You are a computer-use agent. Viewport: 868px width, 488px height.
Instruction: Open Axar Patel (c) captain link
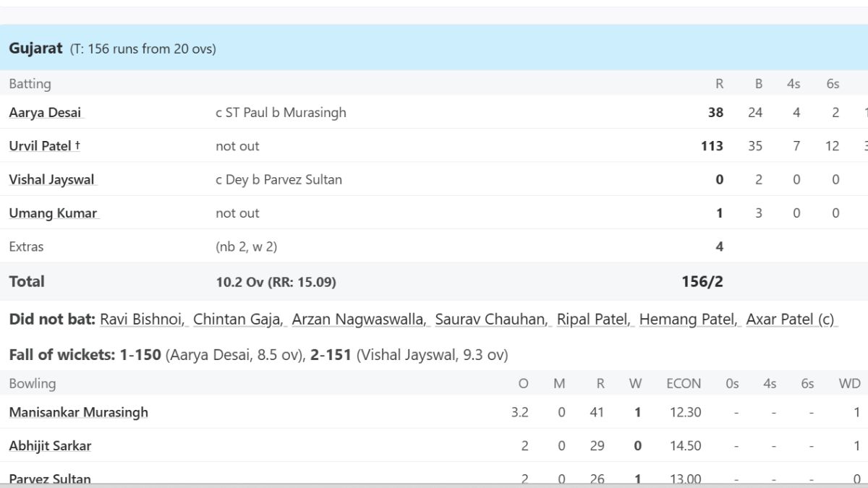click(791, 320)
